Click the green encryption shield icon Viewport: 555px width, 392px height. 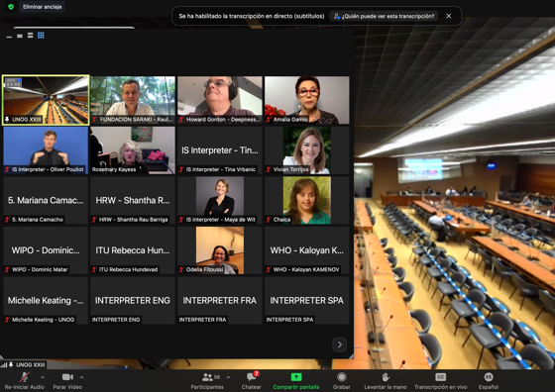click(x=11, y=7)
